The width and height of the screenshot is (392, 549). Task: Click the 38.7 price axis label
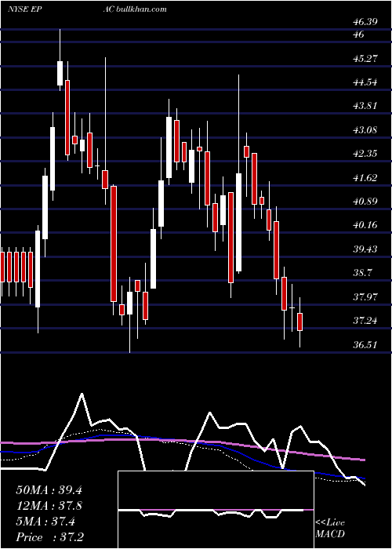pyautogui.click(x=362, y=273)
